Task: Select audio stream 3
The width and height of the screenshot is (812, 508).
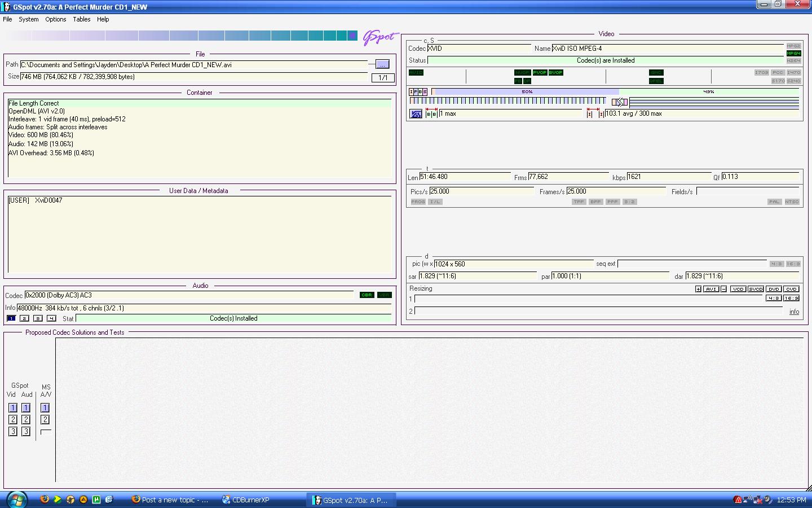Action: point(38,318)
